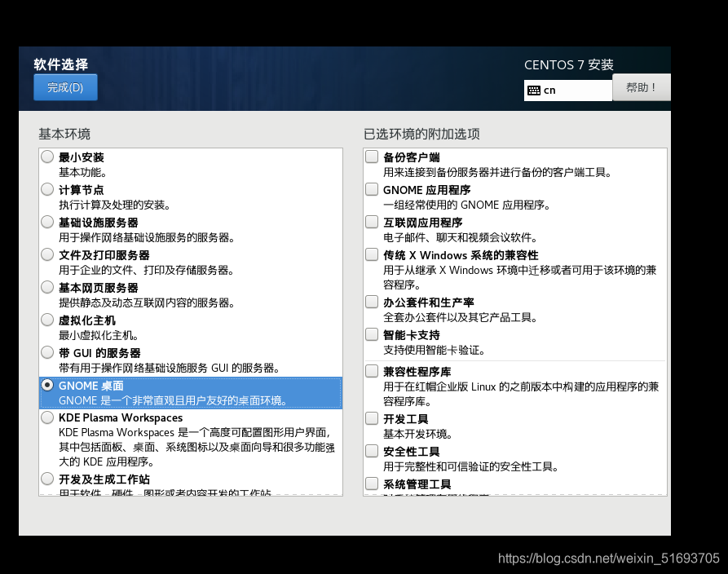Click text 最小虚拟化主机。
The height and width of the screenshot is (574, 728).
click(x=99, y=335)
